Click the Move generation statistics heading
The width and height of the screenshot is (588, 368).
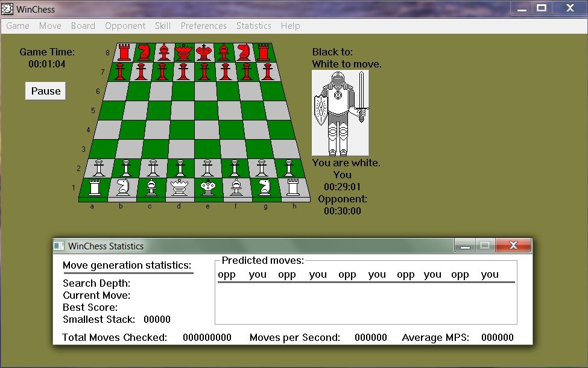127,265
